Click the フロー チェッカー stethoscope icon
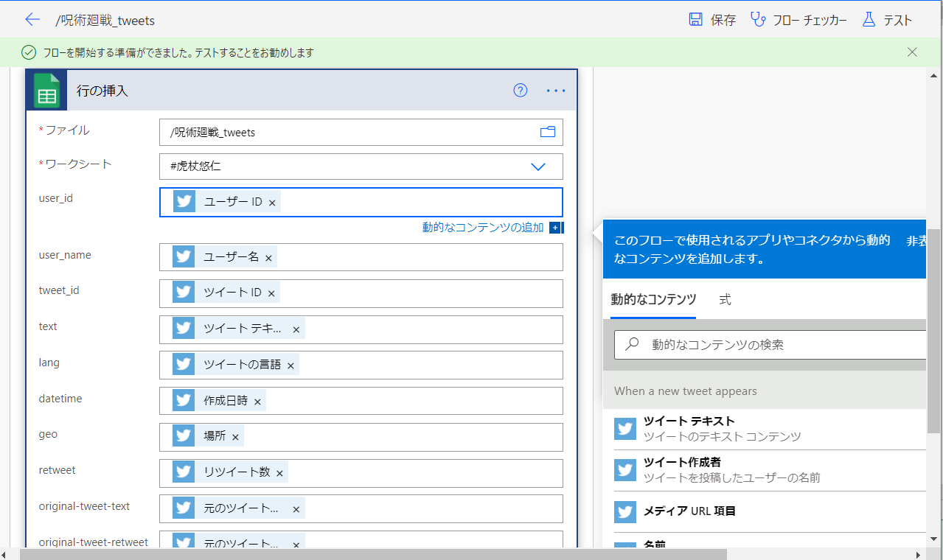 click(758, 20)
